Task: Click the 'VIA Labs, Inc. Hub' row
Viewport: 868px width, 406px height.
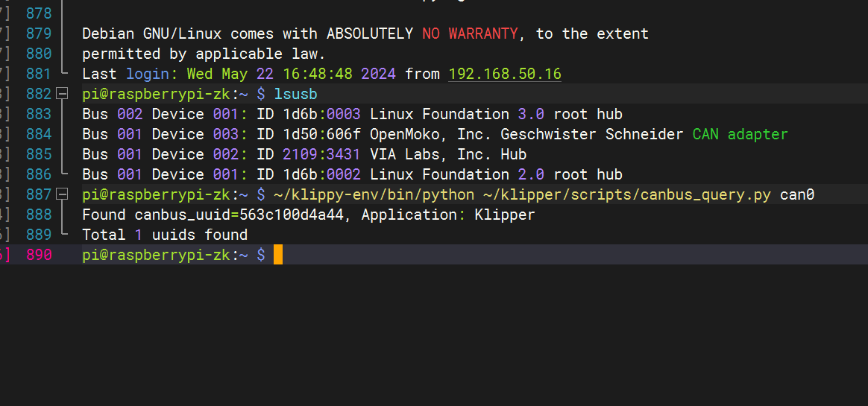Action: tap(304, 154)
